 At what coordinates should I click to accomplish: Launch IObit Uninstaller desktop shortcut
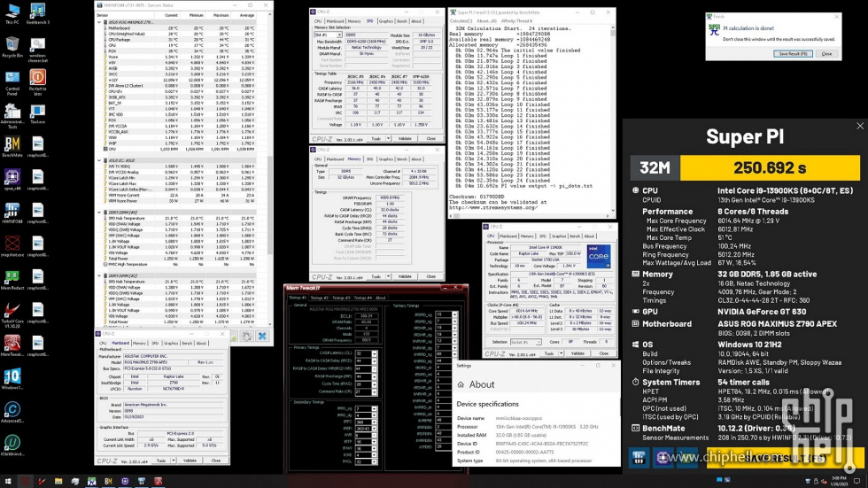coord(12,445)
